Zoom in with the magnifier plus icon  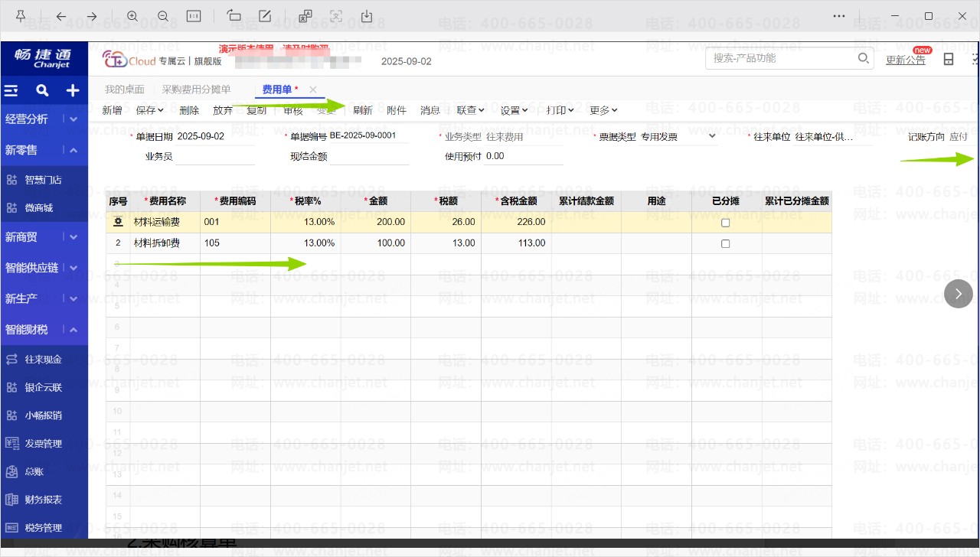pos(132,16)
